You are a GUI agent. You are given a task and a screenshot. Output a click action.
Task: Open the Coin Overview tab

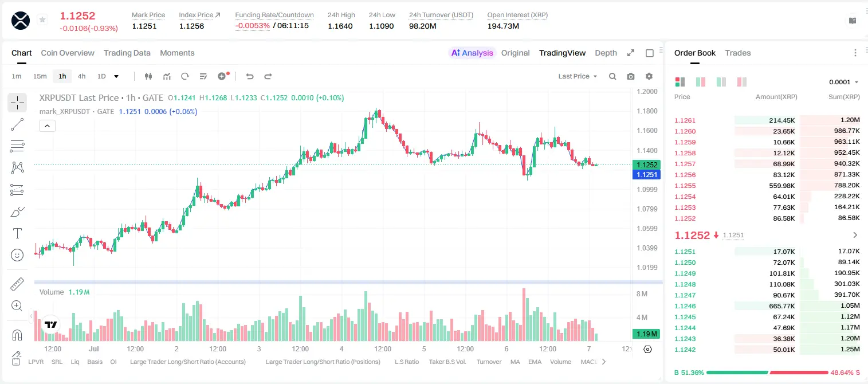click(68, 53)
